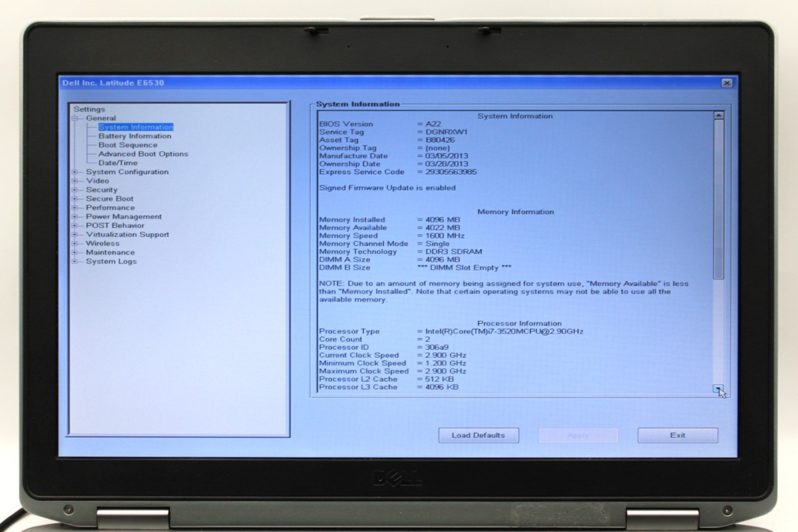Viewport: 798px width, 532px height.
Task: Expand the Secure Boot node
Action: 75,199
